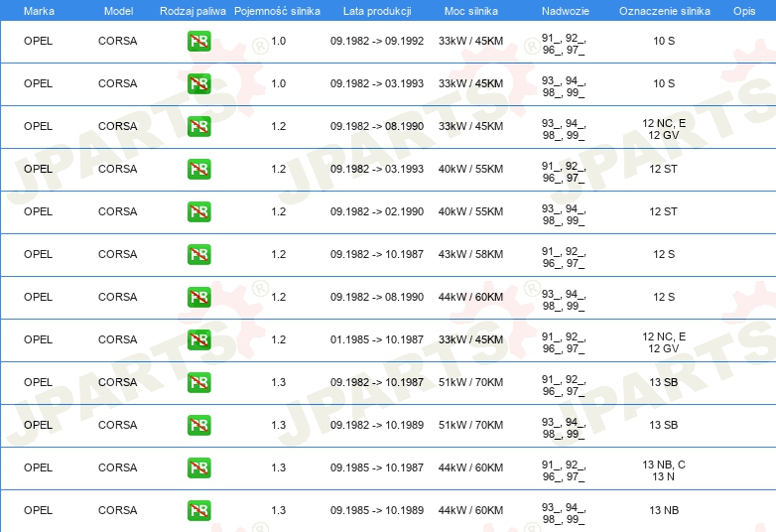Click the petrol icon in the 09.1982 -> 09.1992 row
Screen dimensions: 776x532
coord(198,41)
